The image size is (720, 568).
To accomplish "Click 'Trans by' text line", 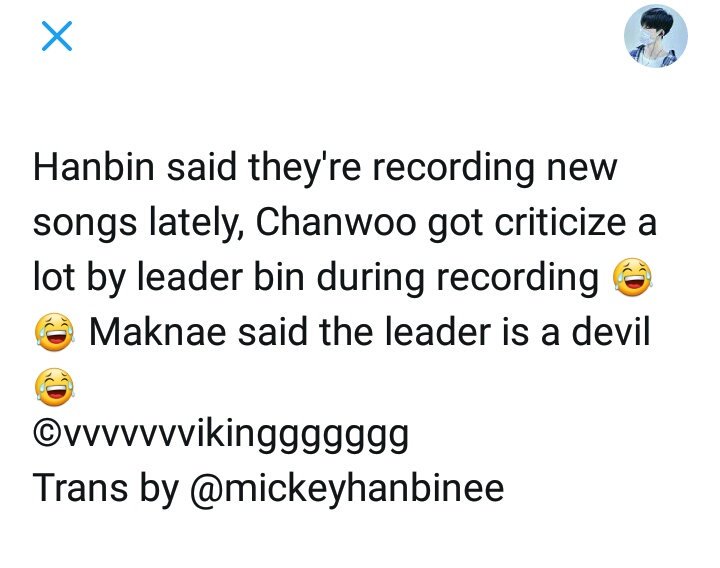I will (x=106, y=489).
